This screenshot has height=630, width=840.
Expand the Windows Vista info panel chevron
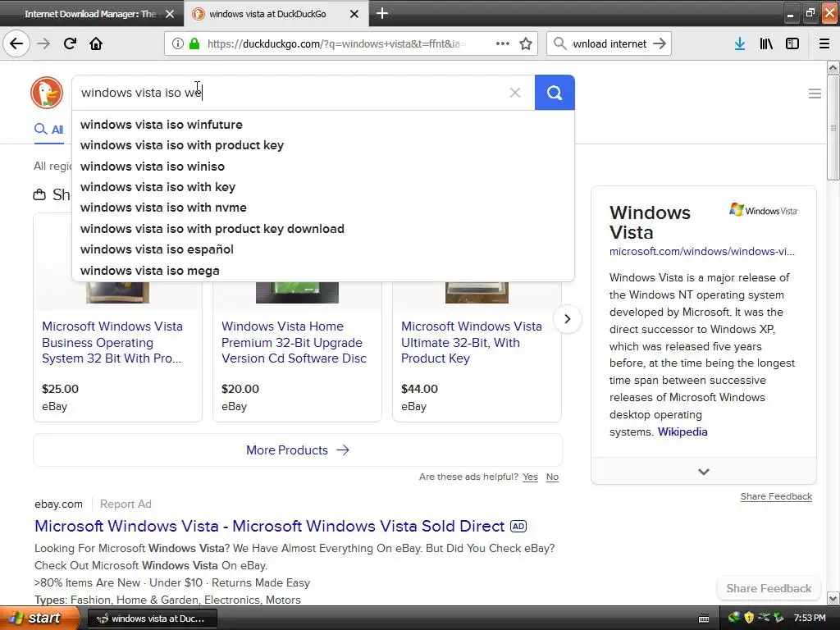point(703,472)
